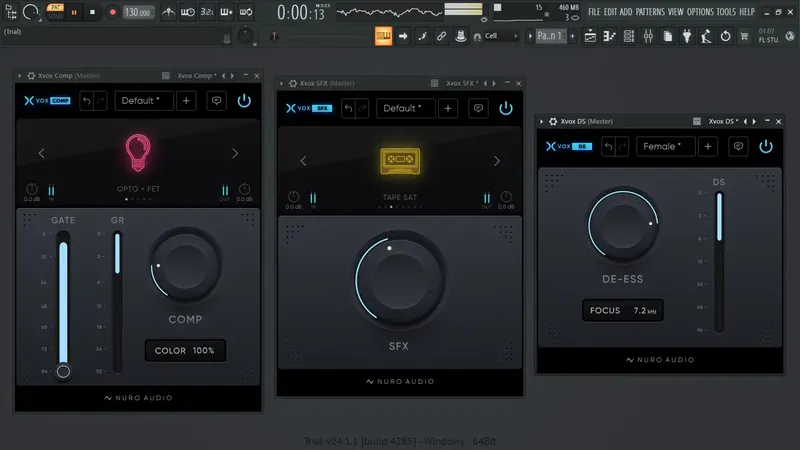
Task: Pause playback with the pause button
Action: click(74, 12)
